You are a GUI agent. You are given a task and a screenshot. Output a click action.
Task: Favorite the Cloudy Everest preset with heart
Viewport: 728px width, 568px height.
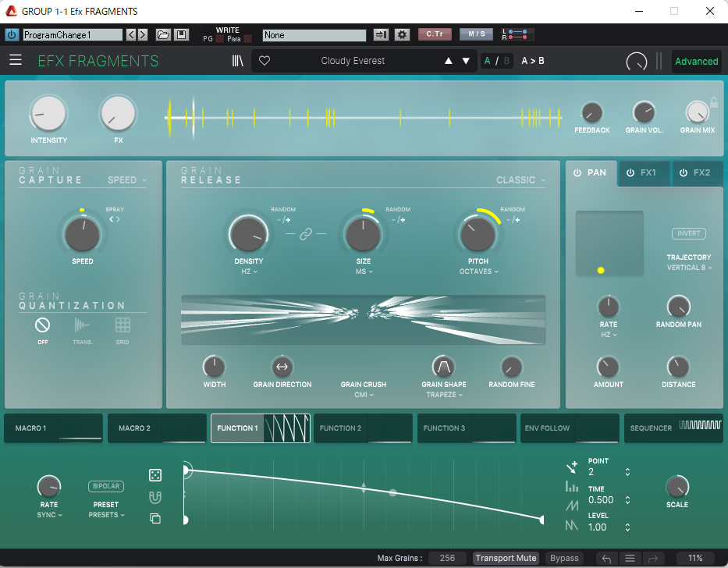265,61
